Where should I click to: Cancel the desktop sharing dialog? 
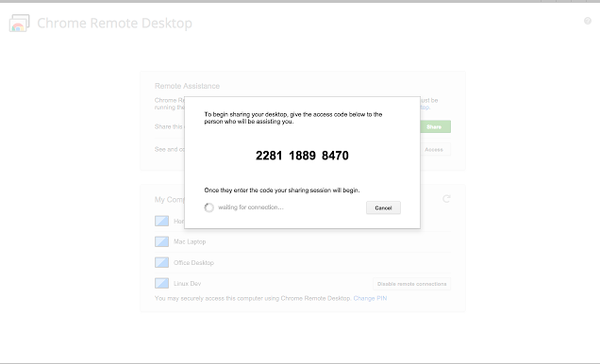coord(383,207)
